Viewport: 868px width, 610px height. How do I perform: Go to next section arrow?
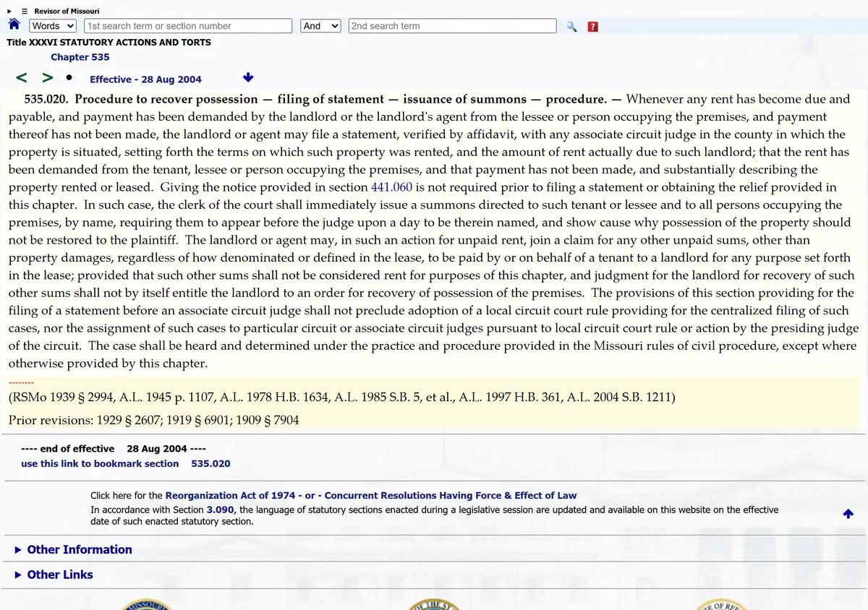pos(47,77)
